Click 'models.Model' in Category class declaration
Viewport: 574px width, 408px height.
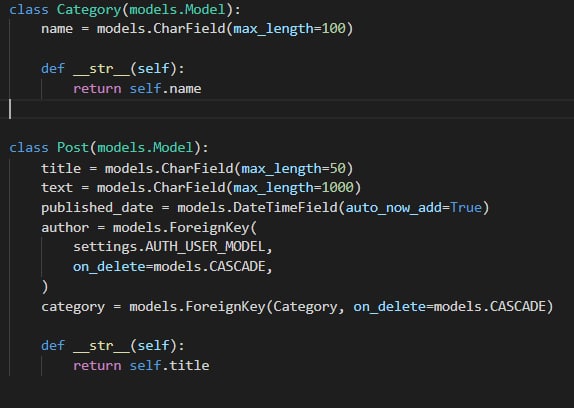(x=177, y=10)
